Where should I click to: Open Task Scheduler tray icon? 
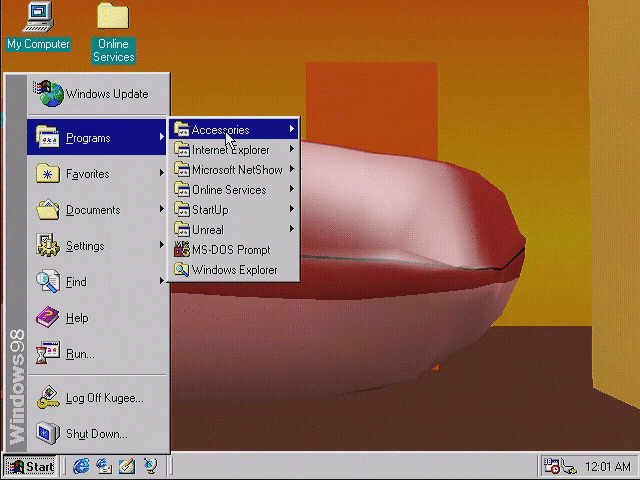click(551, 466)
